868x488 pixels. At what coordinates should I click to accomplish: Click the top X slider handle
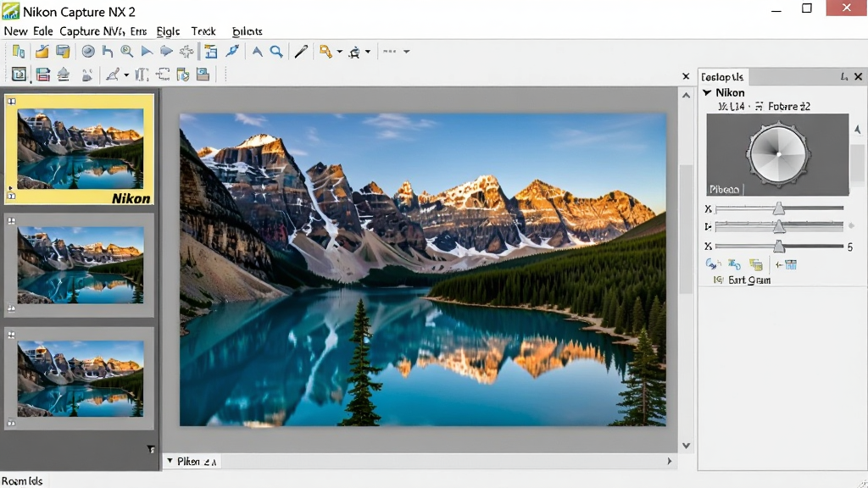(x=779, y=208)
